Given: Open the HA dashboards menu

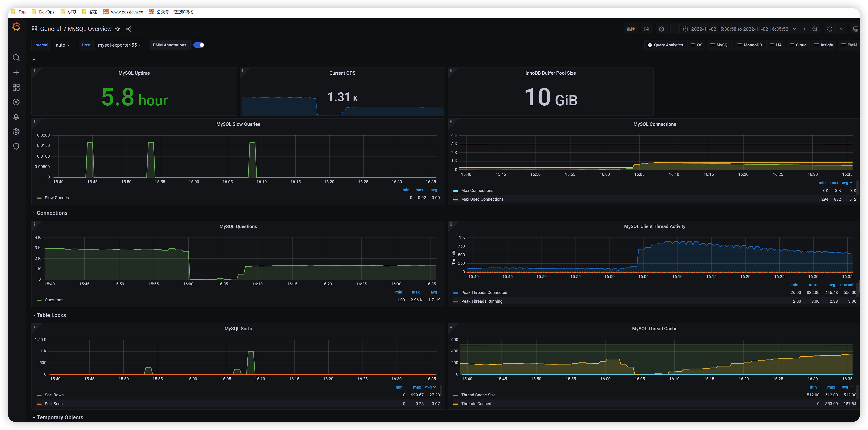Looking at the screenshot, I should [776, 45].
